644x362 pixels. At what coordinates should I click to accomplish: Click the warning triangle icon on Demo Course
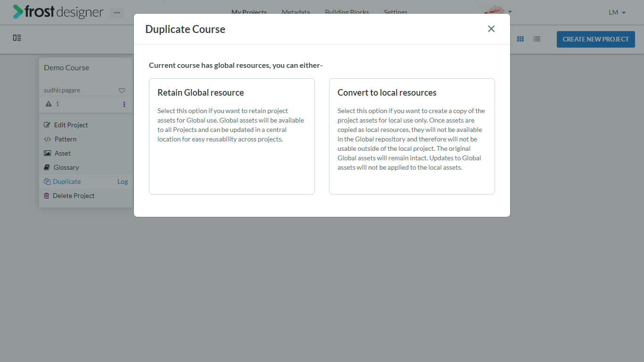pyautogui.click(x=48, y=104)
